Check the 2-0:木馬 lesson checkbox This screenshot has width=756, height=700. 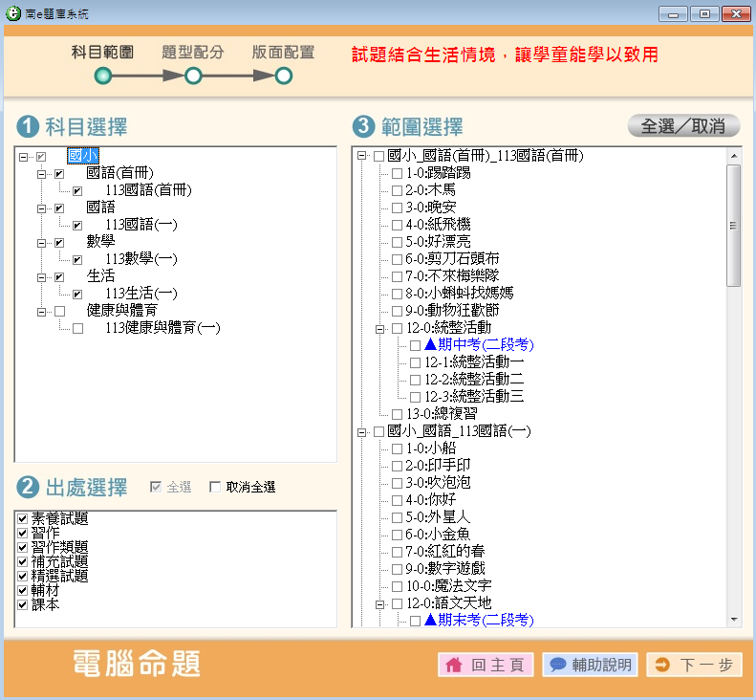(398, 190)
